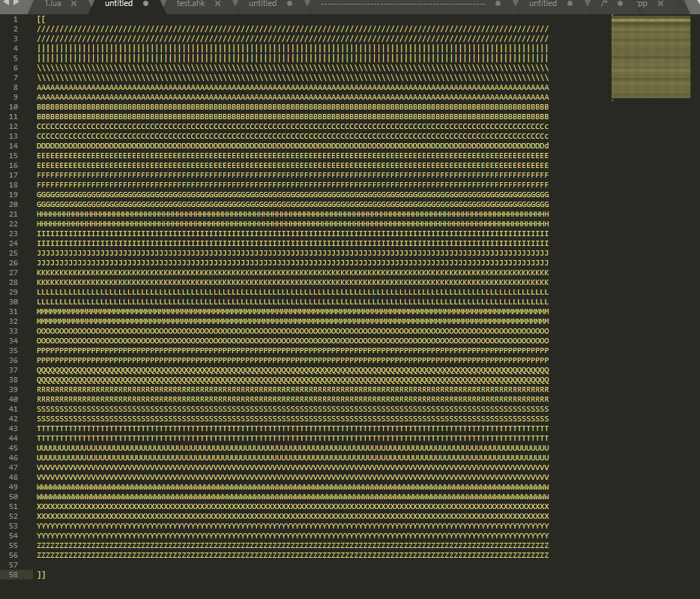Open the tab titled with dashes
This screenshot has width=700, height=599.
[402, 4]
